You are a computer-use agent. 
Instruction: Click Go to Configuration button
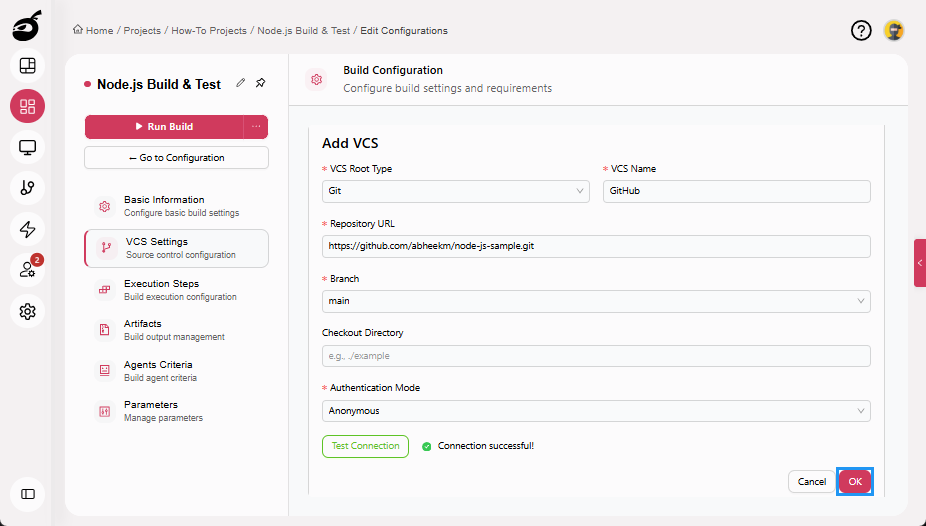pos(176,158)
